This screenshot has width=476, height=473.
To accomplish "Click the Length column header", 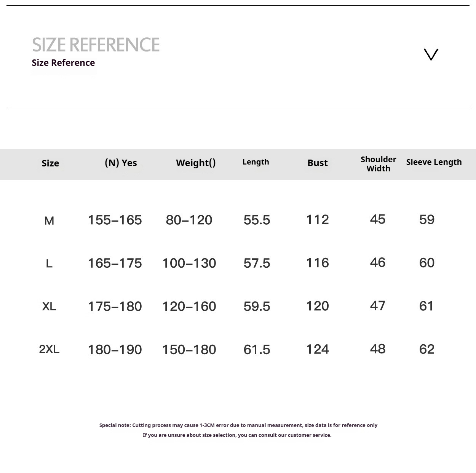I will click(x=256, y=162).
